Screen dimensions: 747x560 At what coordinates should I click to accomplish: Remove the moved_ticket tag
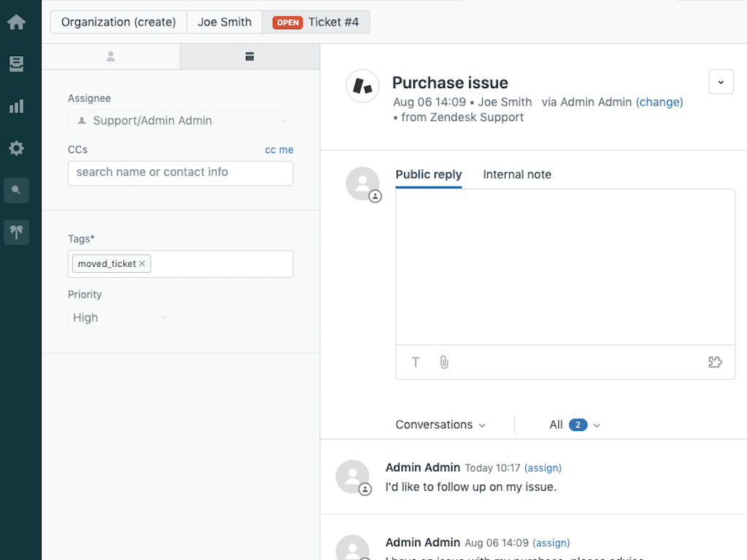[143, 263]
